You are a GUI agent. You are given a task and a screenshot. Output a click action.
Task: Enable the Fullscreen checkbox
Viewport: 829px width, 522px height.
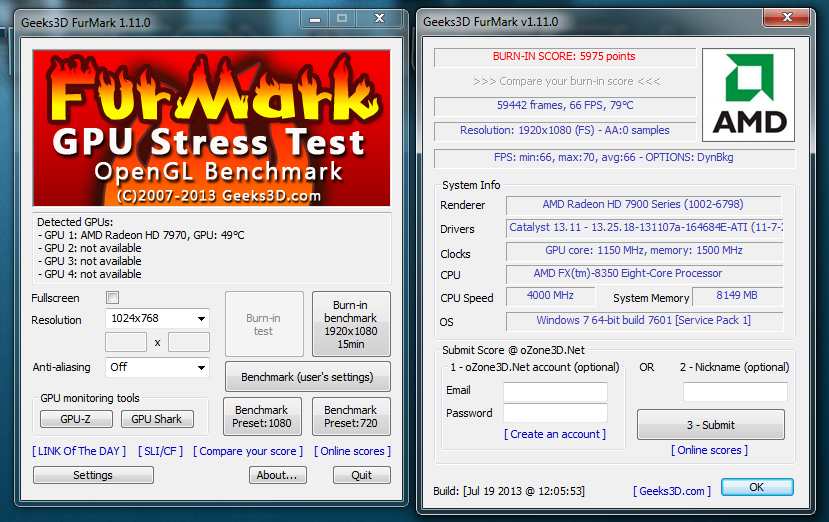click(x=112, y=297)
